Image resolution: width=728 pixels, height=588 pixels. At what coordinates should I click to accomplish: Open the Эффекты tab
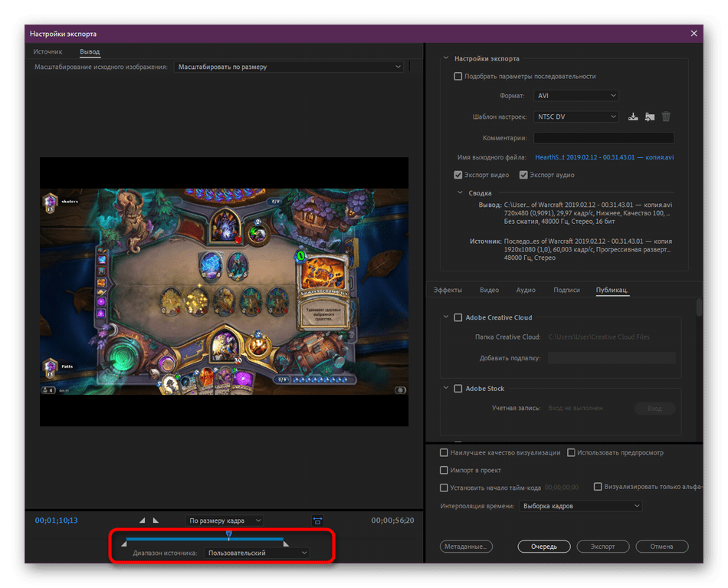448,291
